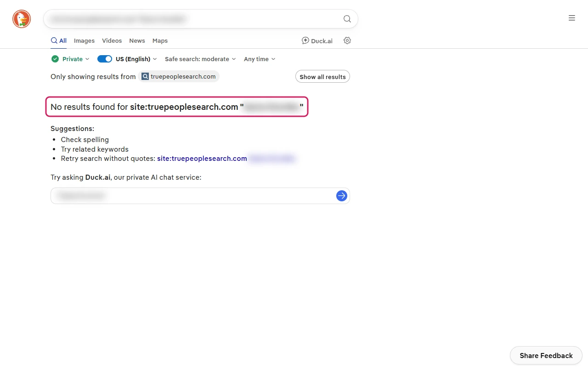
Task: Open the Maps tab
Action: (160, 40)
